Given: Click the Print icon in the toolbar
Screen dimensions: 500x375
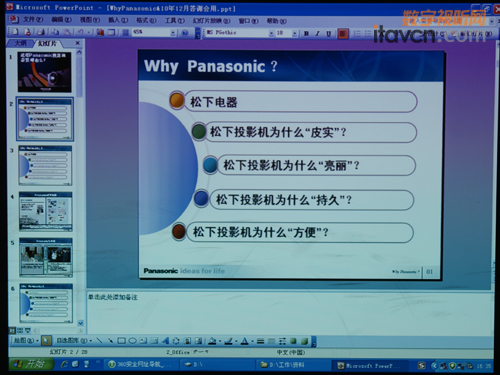Looking at the screenshot, I should (x=41, y=32).
